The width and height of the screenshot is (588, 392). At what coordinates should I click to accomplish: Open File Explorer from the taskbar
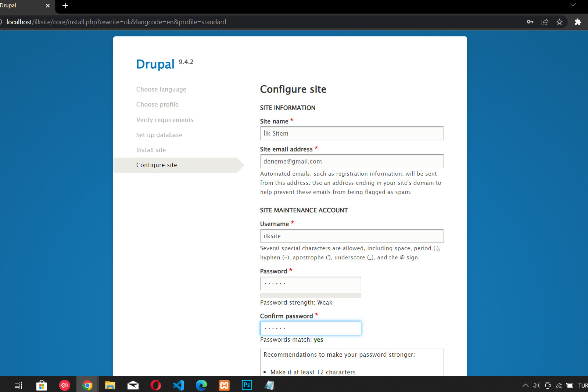[110, 385]
